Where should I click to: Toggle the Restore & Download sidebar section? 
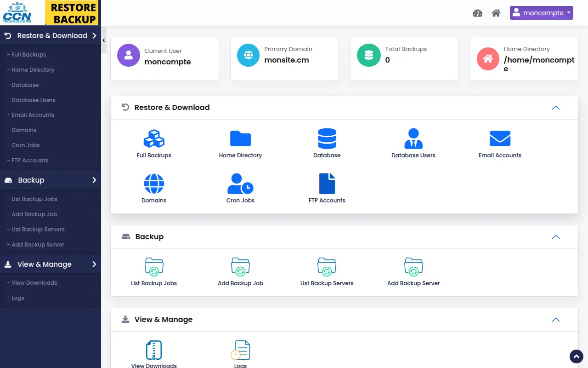51,36
